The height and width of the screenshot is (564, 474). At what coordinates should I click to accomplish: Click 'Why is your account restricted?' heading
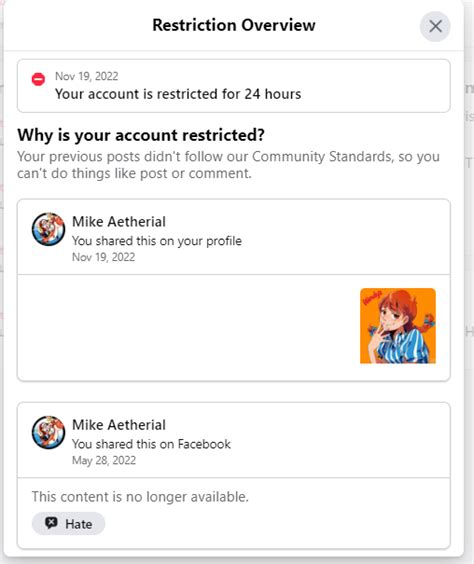[x=141, y=135]
